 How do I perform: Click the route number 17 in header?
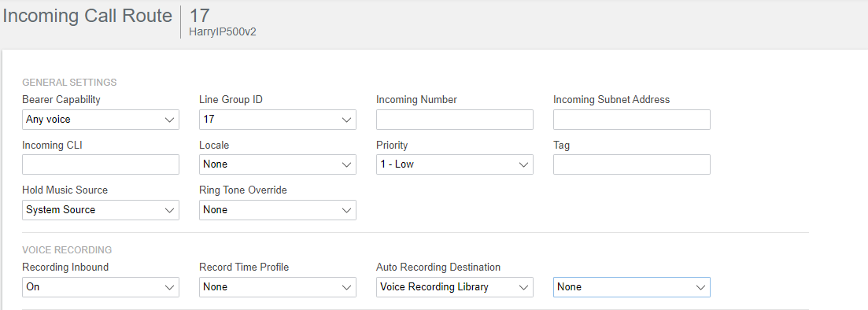pyautogui.click(x=200, y=16)
